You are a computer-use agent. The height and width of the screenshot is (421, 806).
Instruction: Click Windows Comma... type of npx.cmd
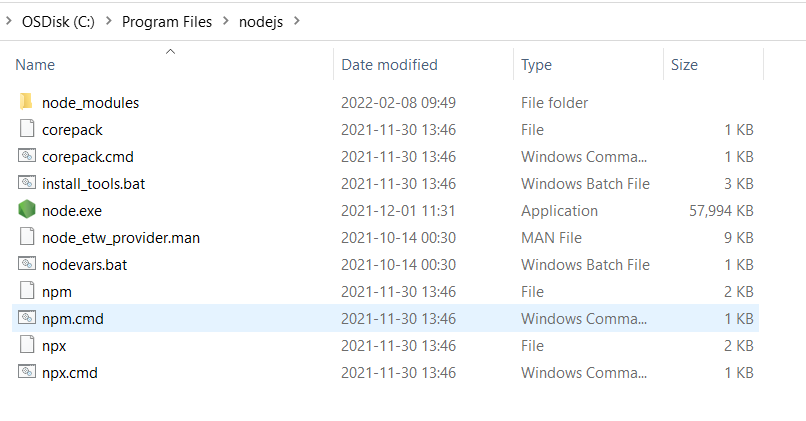click(x=584, y=373)
